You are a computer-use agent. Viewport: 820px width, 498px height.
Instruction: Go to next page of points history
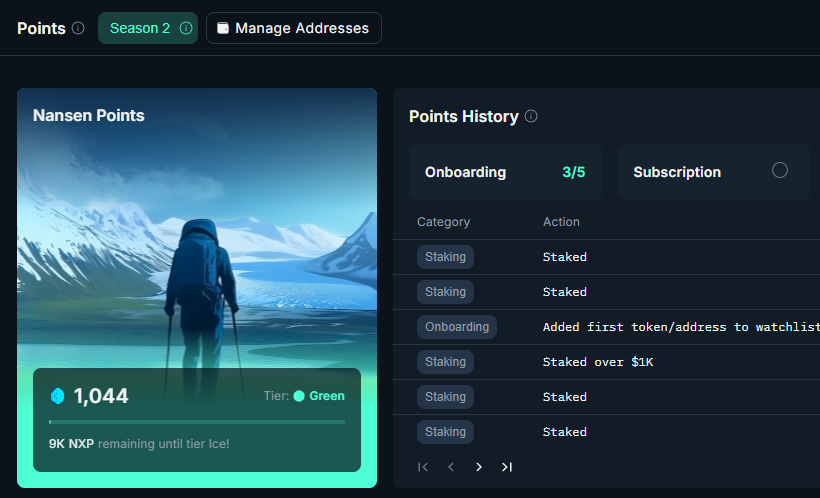[479, 467]
